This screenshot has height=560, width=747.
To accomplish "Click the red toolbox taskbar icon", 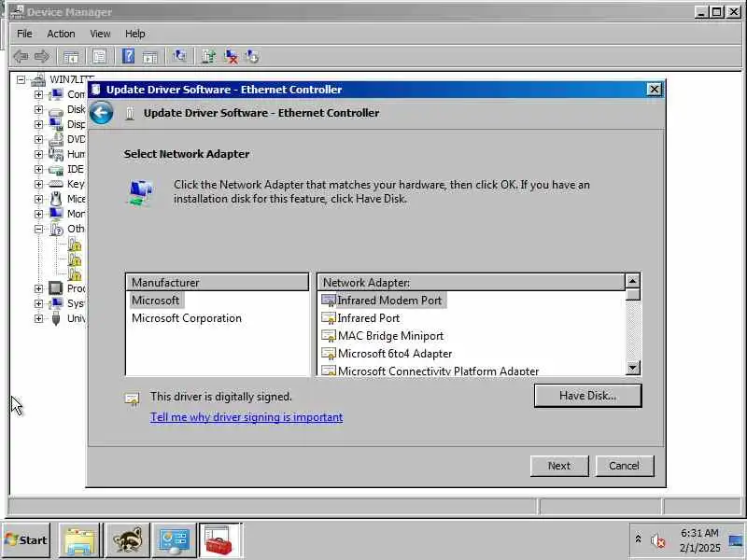I will click(220, 540).
